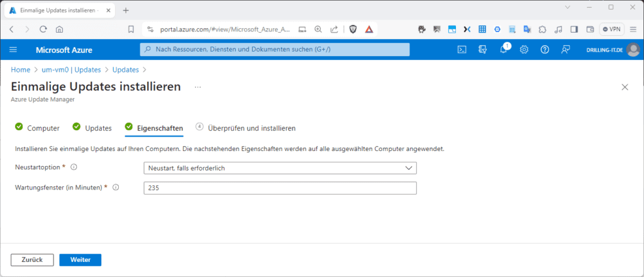Open Azure portal settings gear
Viewport: 644px width, 277px height.
pyautogui.click(x=524, y=50)
